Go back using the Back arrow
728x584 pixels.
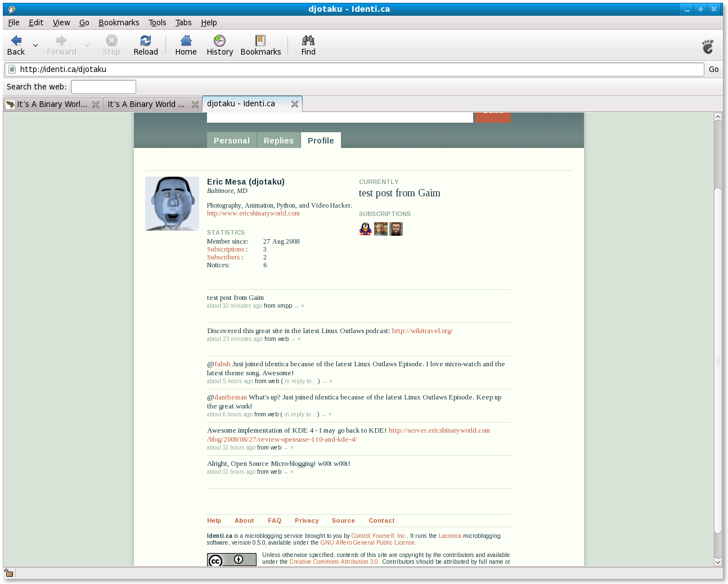(16, 45)
